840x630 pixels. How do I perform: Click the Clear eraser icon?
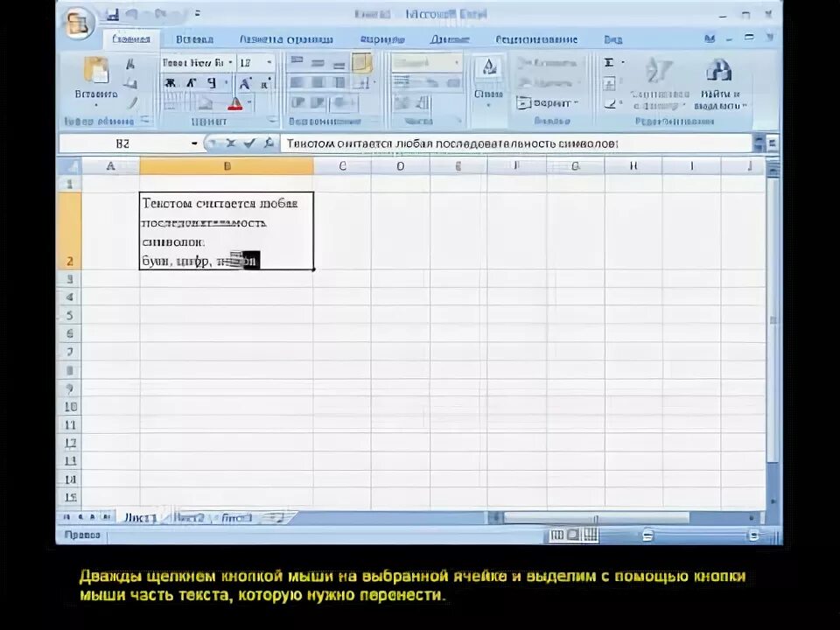pyautogui.click(x=610, y=103)
